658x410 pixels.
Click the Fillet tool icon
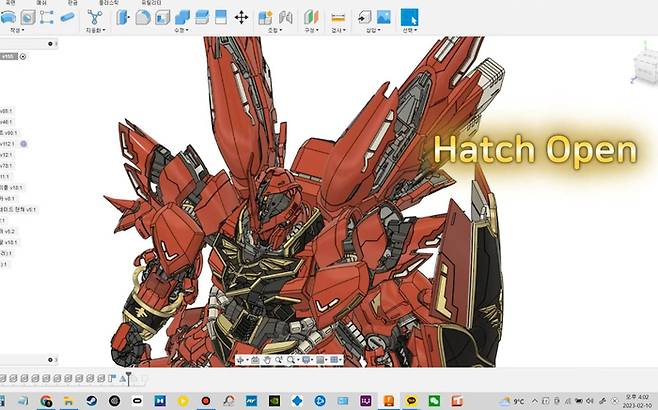point(143,17)
